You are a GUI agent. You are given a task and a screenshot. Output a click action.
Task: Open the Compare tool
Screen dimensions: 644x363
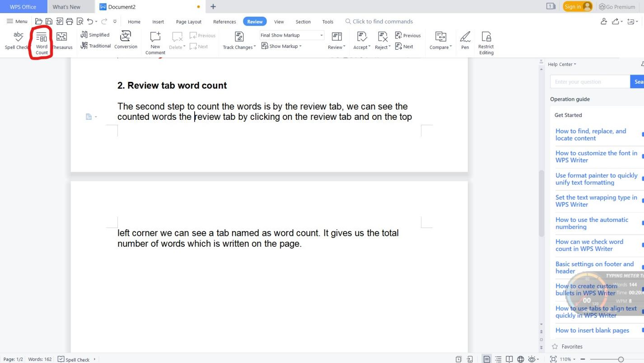click(440, 40)
